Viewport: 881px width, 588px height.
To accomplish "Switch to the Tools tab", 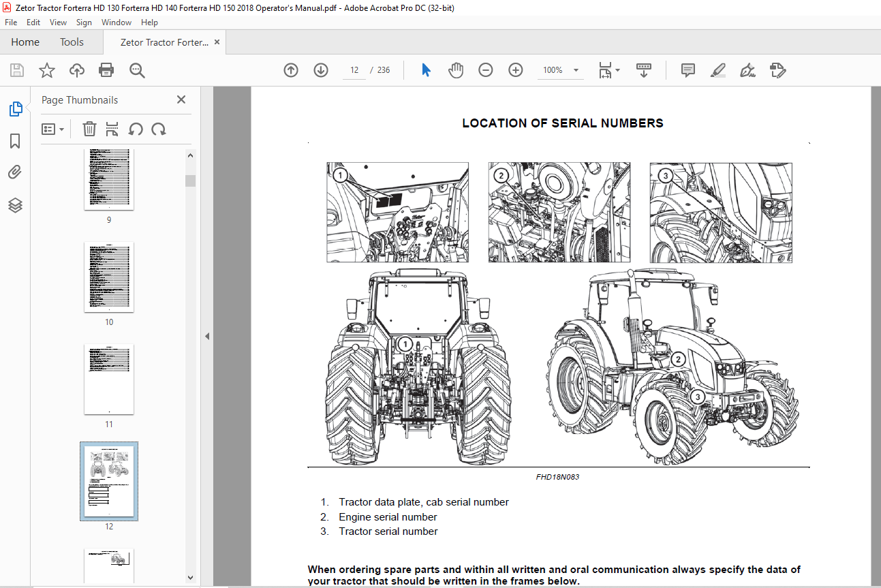I will [x=72, y=42].
